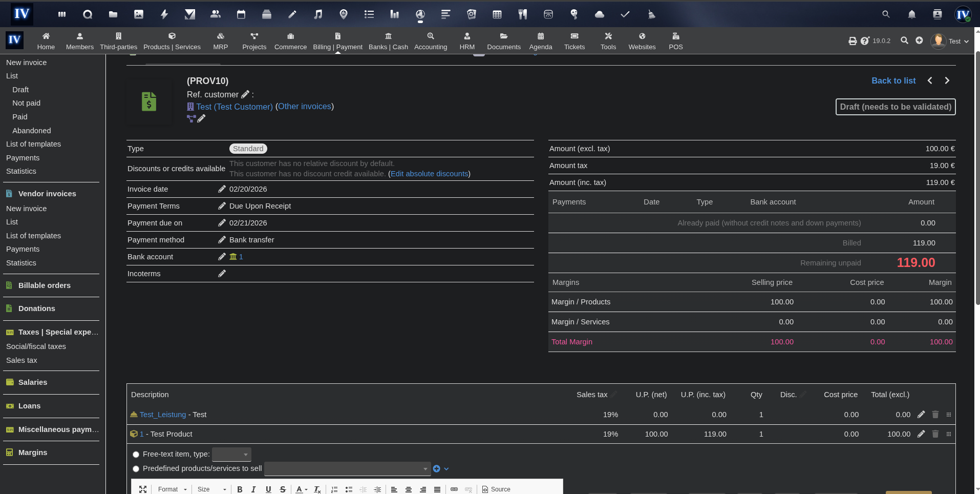980x494 pixels.
Task: Toggle bold formatting in the text editor
Action: pyautogui.click(x=239, y=489)
